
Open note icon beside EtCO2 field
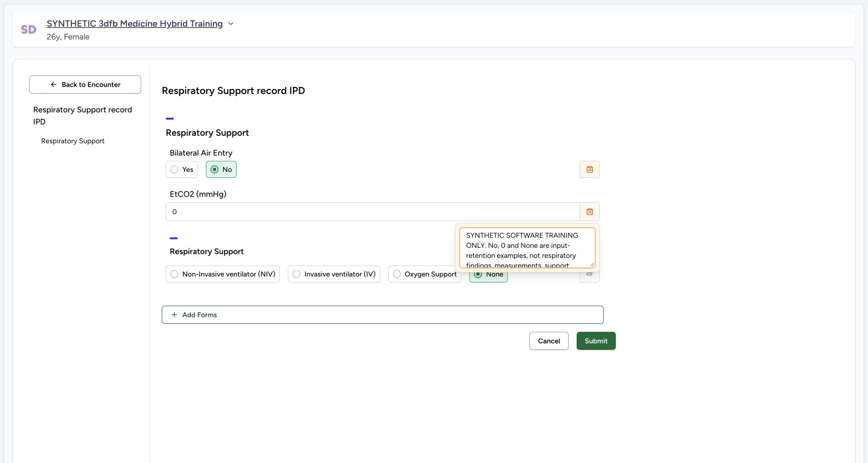pos(590,212)
